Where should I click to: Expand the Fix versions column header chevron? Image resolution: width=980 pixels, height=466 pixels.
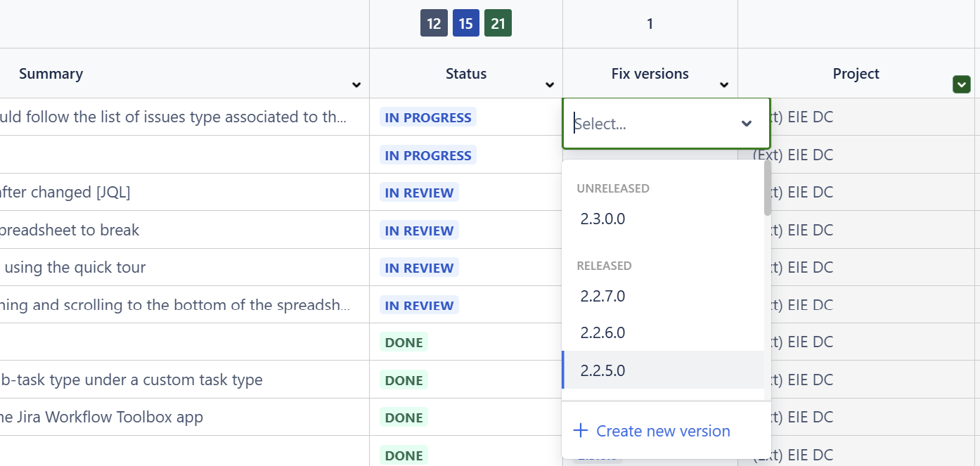pos(724,85)
